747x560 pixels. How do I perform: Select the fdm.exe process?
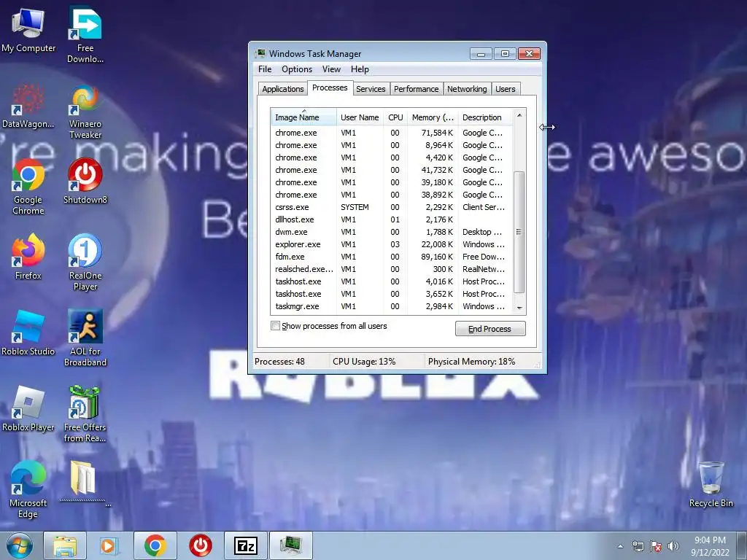tap(391, 257)
